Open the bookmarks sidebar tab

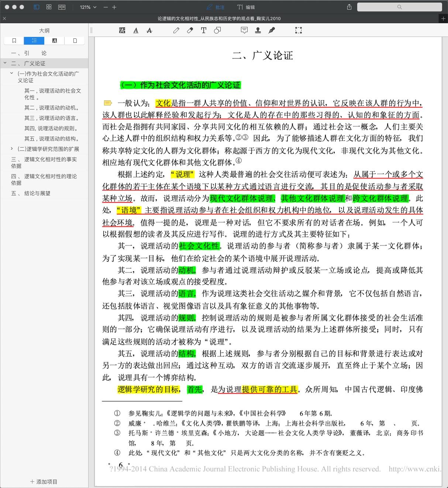click(14, 41)
